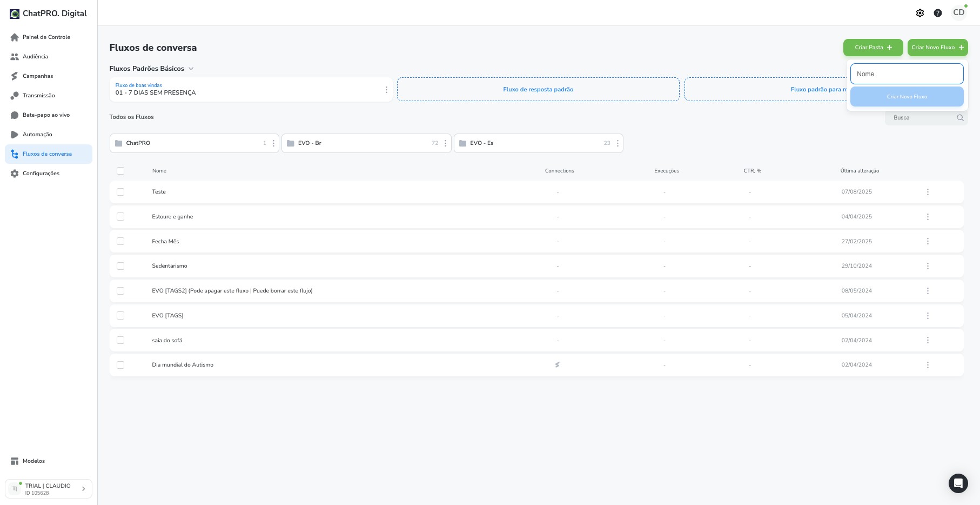Click the Nome column header
The height and width of the screenshot is (505, 980).
159,171
